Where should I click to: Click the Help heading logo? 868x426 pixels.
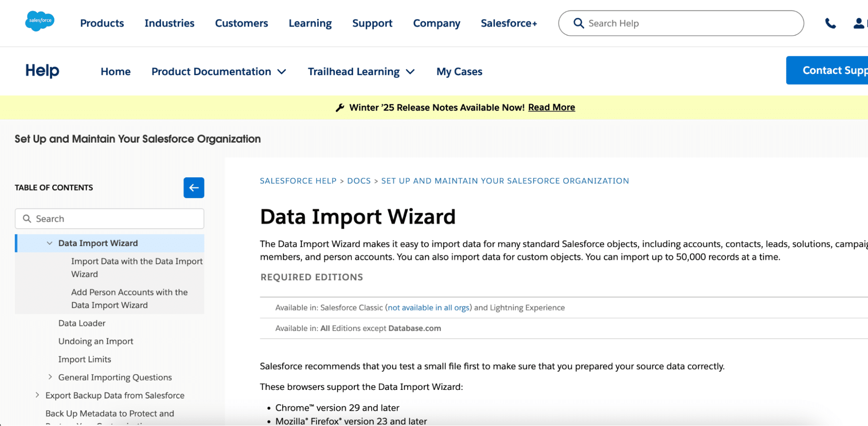click(42, 70)
